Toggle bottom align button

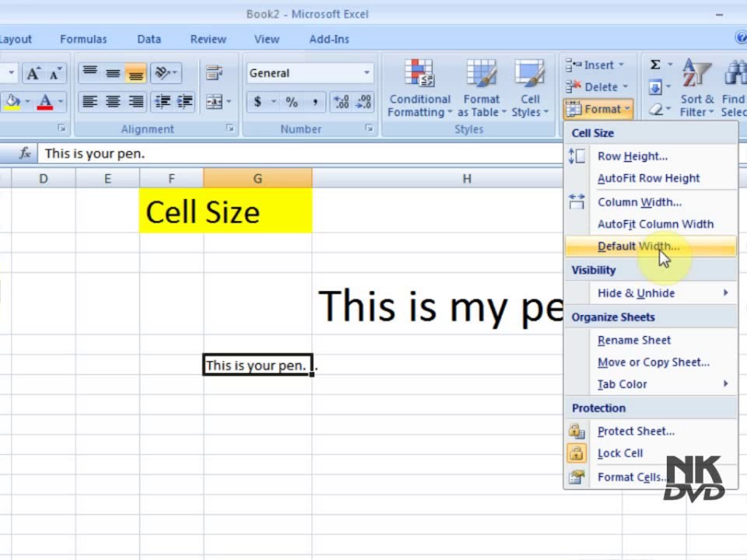(x=135, y=73)
